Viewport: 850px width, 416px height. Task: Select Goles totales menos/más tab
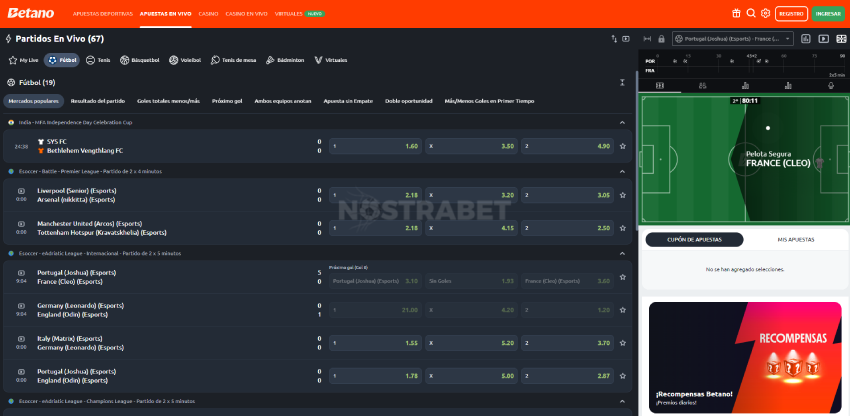coord(169,101)
